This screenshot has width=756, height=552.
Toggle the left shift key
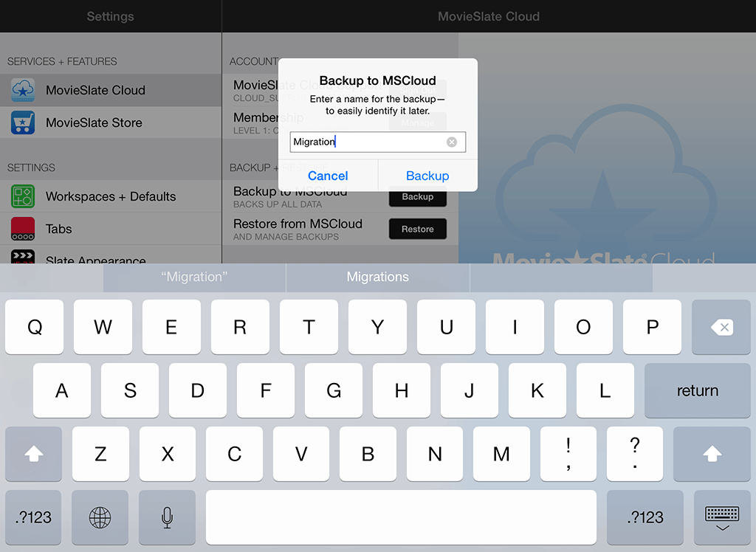33,455
